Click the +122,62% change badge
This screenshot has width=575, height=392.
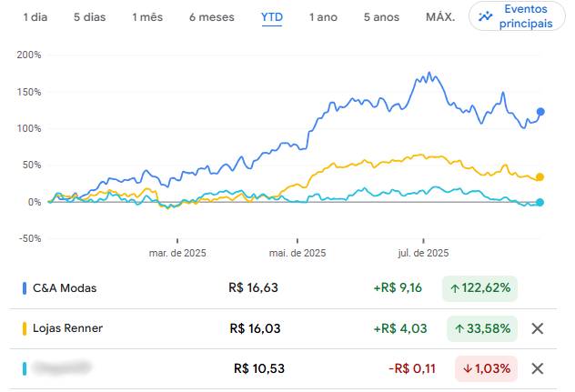click(479, 288)
